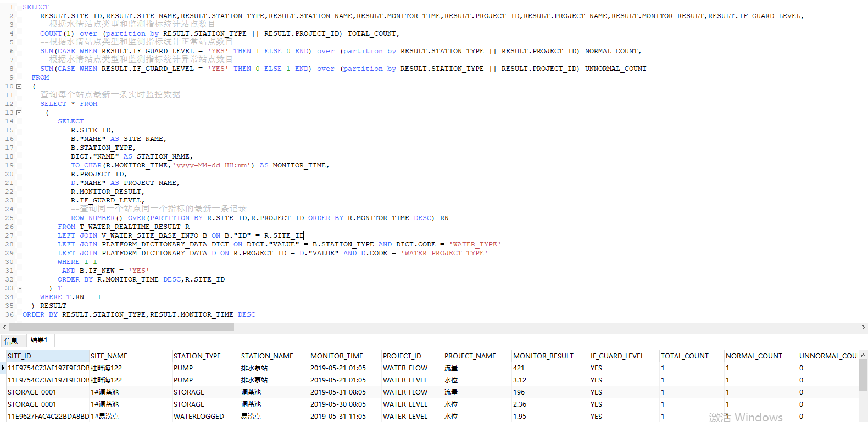This screenshot has height=422, width=868.
Task: Click the MONITOR_TIME column header
Action: tap(345, 356)
